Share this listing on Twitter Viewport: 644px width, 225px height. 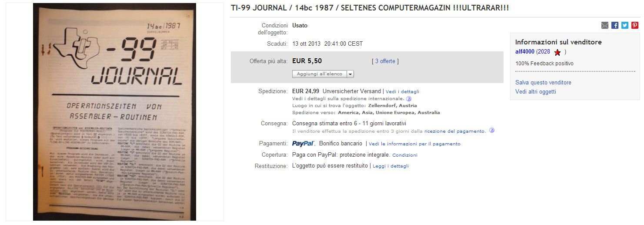pos(625,25)
